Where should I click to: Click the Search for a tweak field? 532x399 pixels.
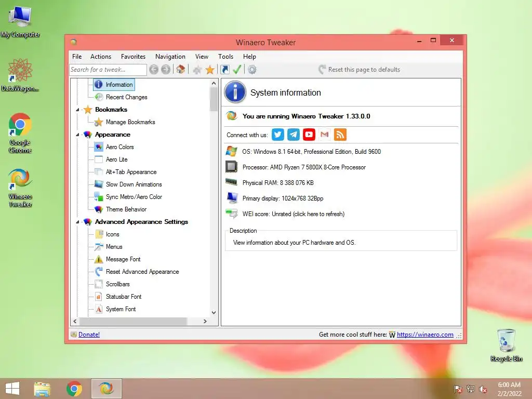(x=108, y=70)
